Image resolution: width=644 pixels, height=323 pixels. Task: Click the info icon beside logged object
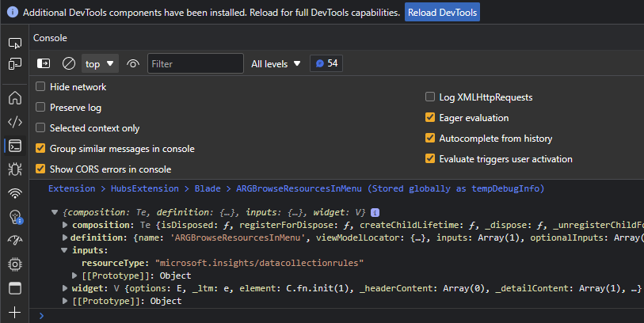pos(375,213)
